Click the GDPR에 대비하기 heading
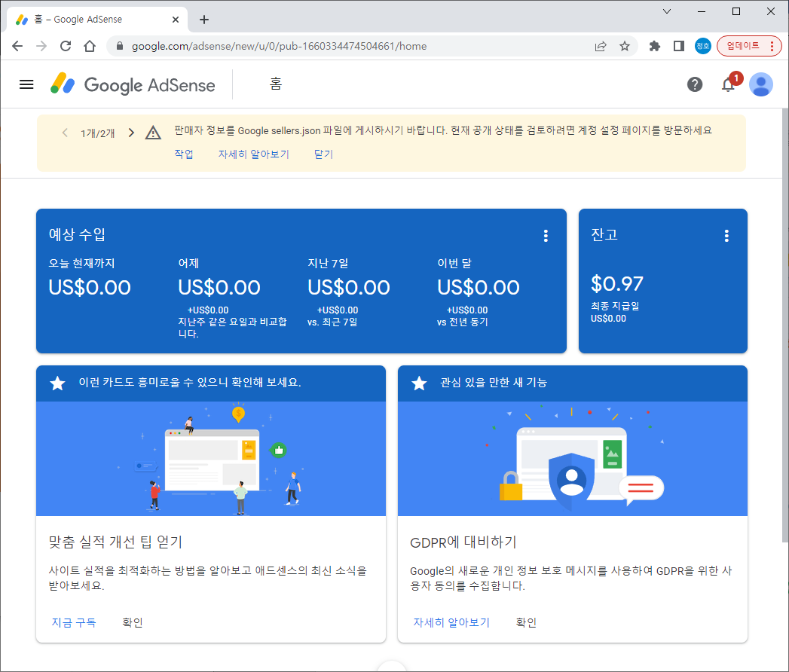The height and width of the screenshot is (672, 789). [x=463, y=542]
